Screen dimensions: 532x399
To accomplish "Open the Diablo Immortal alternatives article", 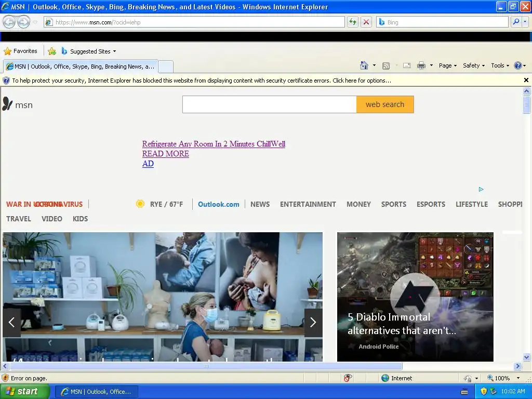I will click(x=415, y=297).
